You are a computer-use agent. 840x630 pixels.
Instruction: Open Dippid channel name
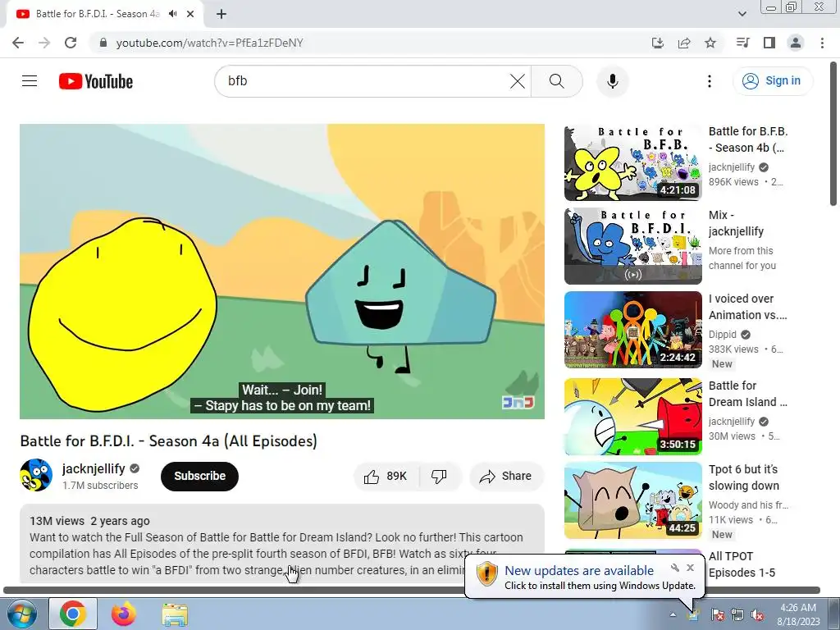722,335
